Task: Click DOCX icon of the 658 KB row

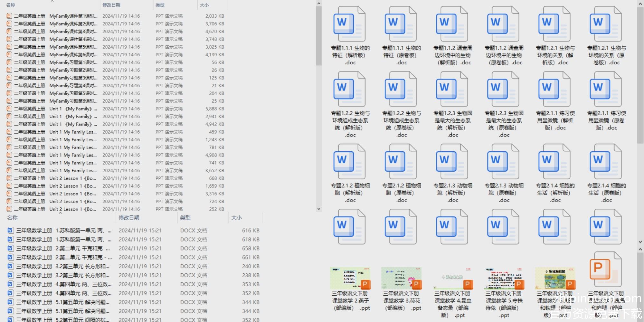Action: click(10, 248)
